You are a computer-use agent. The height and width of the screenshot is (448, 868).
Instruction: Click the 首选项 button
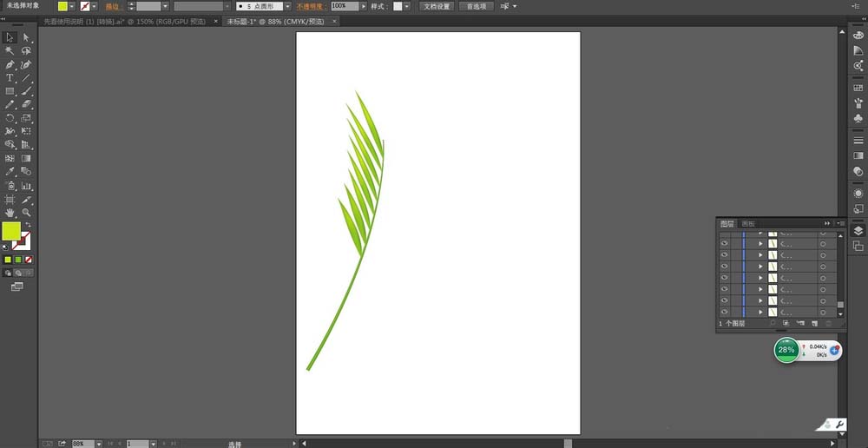(476, 6)
